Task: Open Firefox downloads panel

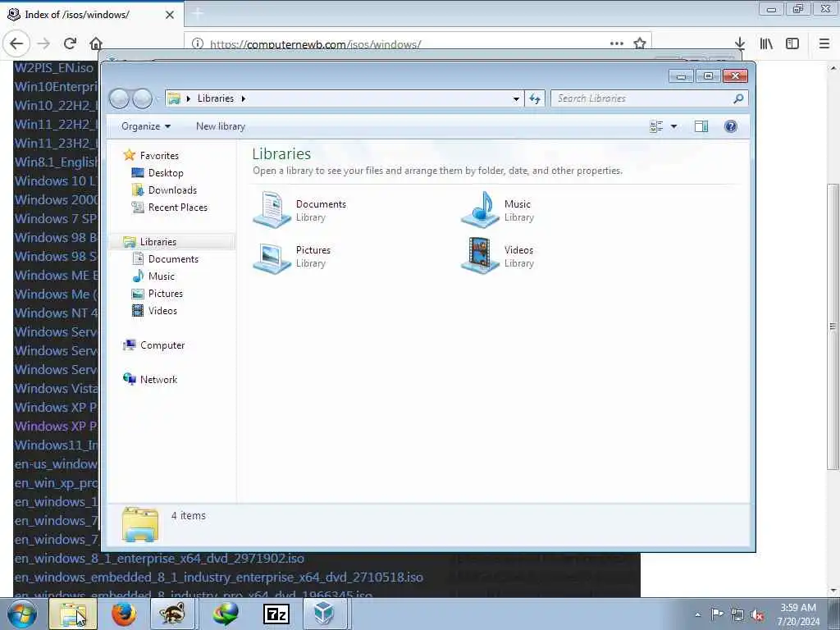Action: [x=740, y=43]
